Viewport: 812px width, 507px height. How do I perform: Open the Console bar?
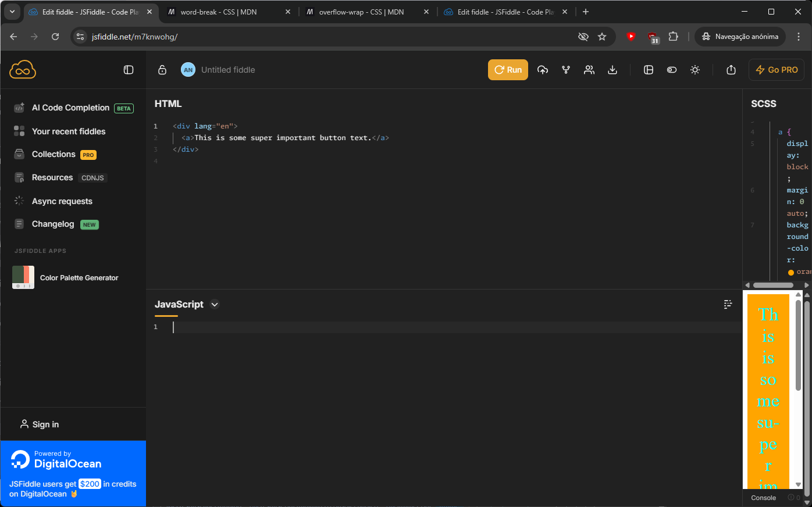(763, 498)
